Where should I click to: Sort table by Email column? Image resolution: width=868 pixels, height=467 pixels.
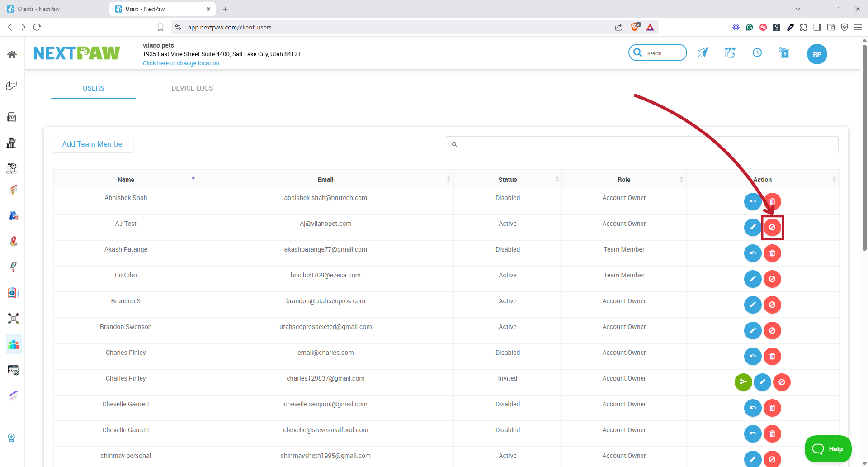[325, 180]
